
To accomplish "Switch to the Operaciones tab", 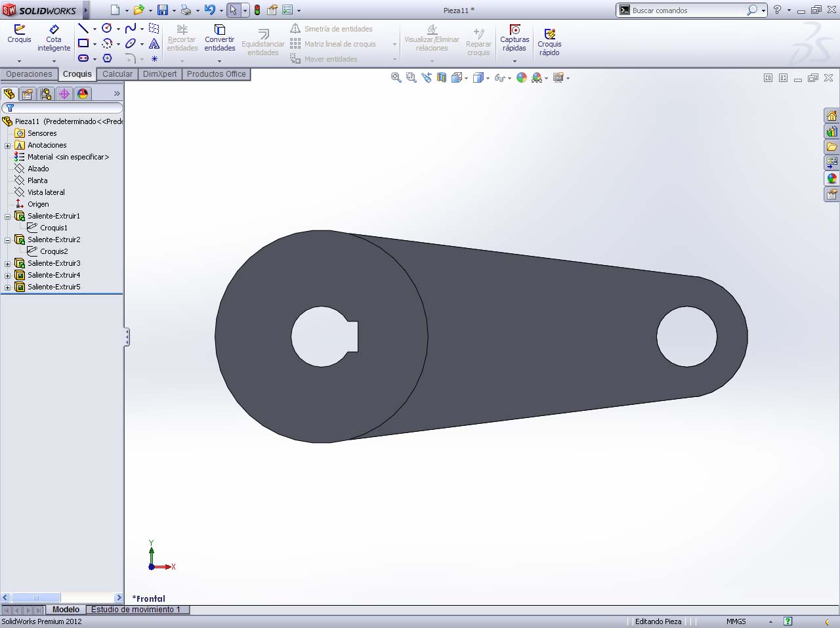I will point(29,74).
